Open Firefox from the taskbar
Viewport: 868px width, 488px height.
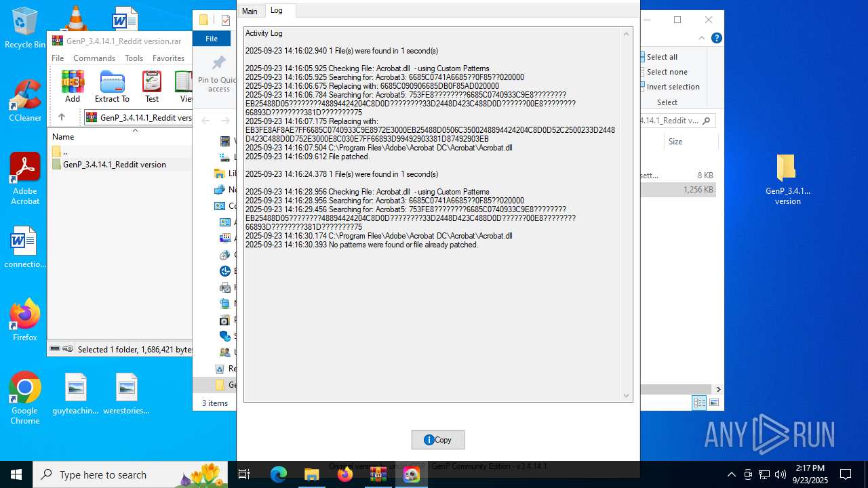(345, 474)
